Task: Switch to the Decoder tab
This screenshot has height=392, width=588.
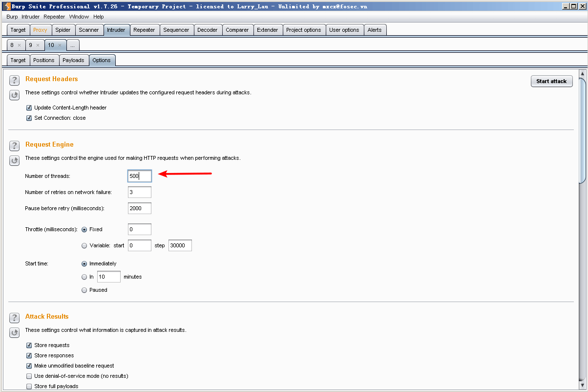Action: coord(208,30)
